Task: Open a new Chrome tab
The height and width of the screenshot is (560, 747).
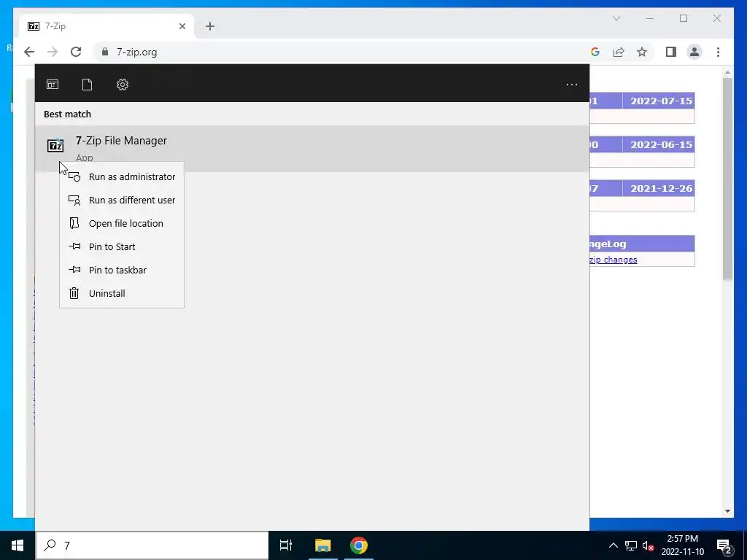Action: pyautogui.click(x=210, y=26)
